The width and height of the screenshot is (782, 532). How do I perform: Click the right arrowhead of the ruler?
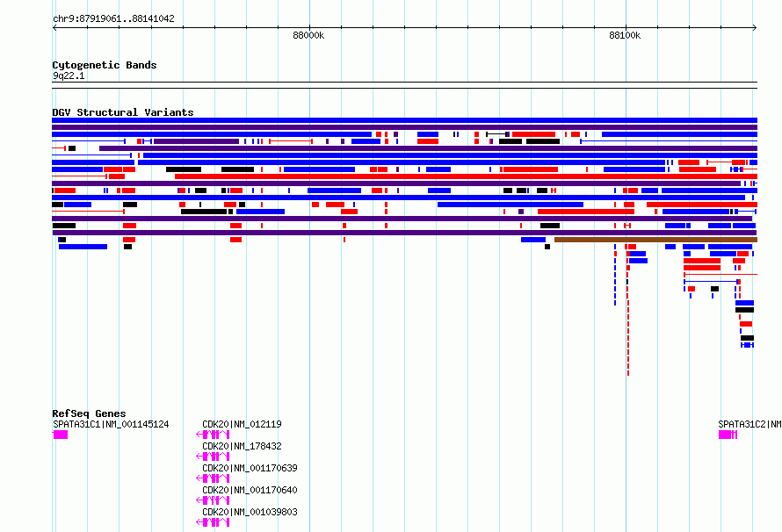pos(755,28)
